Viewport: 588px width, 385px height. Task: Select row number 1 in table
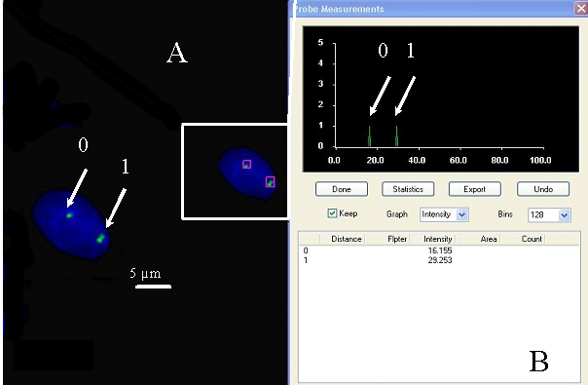coord(306,260)
